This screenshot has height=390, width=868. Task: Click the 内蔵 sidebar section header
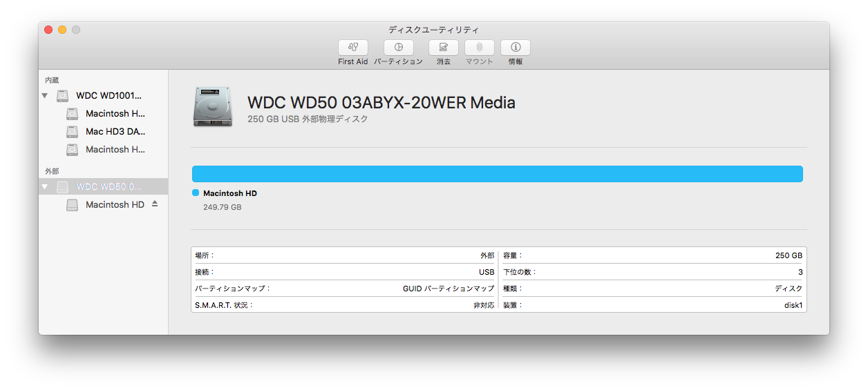(x=53, y=80)
